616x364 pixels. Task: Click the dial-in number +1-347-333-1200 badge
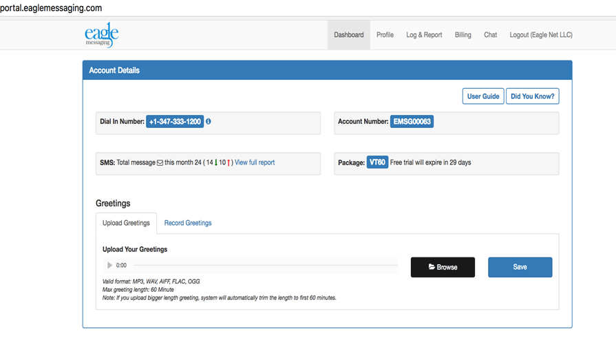[175, 122]
